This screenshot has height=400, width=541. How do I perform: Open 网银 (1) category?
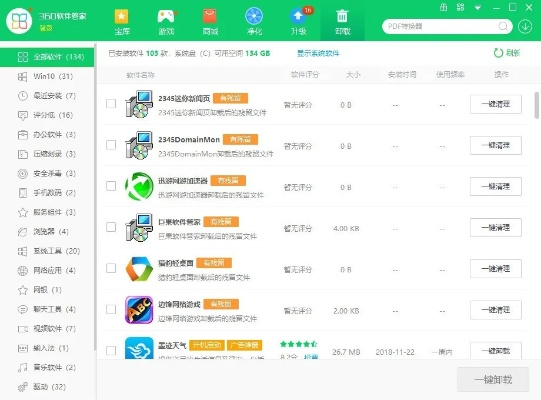click(47, 290)
